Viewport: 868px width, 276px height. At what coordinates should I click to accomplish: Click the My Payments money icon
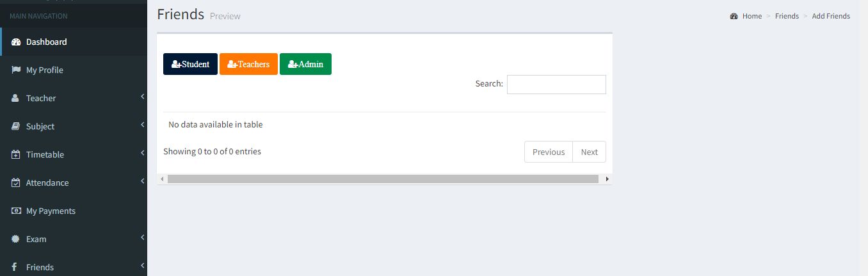pyautogui.click(x=16, y=211)
